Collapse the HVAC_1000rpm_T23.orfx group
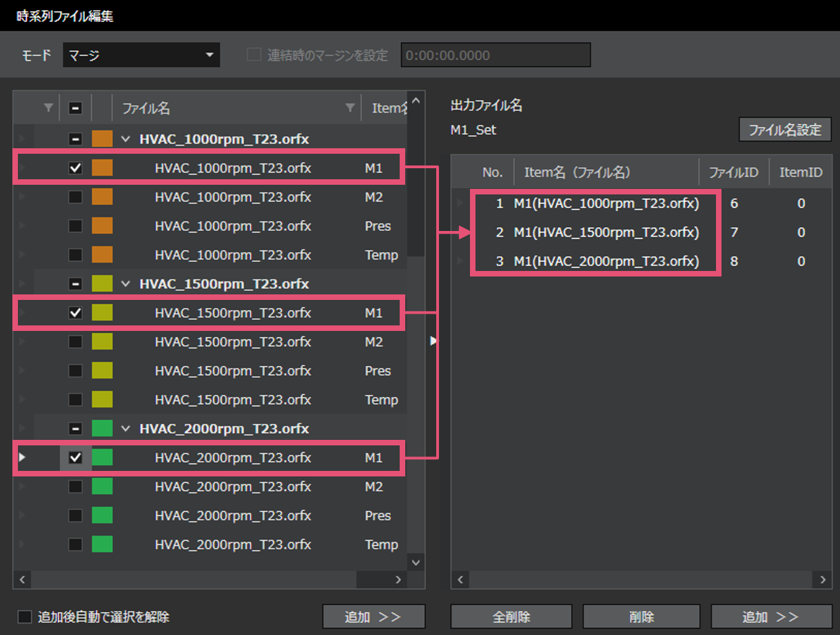The width and height of the screenshot is (840, 635). [x=125, y=139]
